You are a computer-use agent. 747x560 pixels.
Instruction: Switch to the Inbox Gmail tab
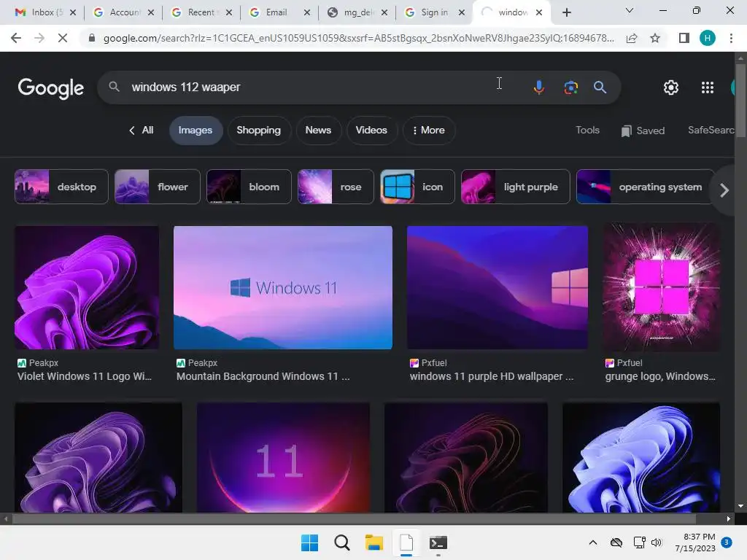[x=41, y=12]
